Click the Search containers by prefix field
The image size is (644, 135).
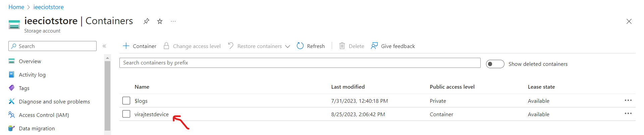(300, 63)
